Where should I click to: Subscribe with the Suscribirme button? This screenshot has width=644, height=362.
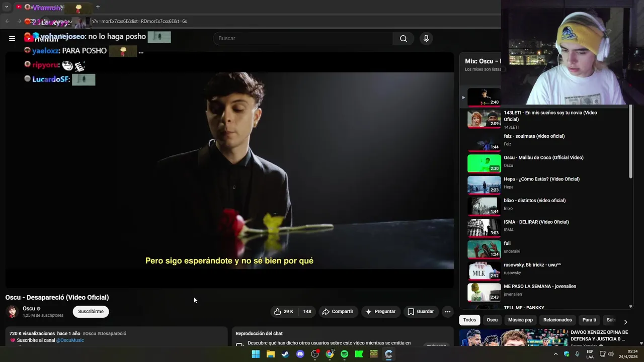91,312
